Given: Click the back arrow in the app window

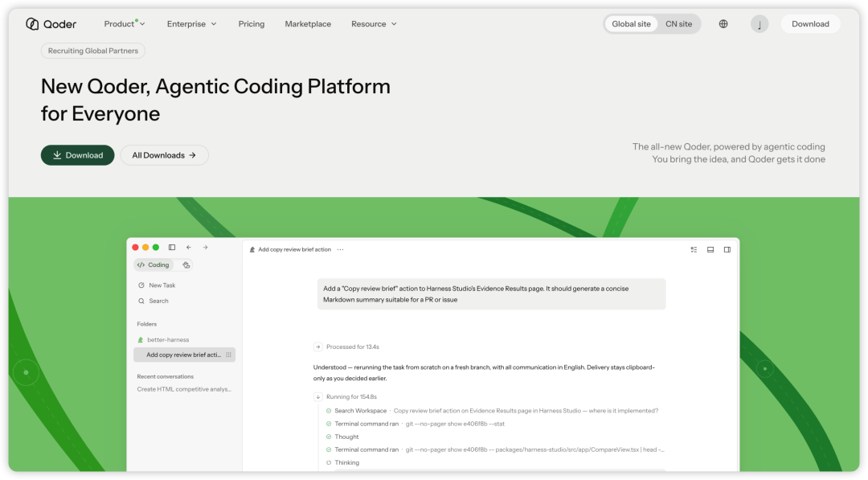Looking at the screenshot, I should click(x=189, y=248).
